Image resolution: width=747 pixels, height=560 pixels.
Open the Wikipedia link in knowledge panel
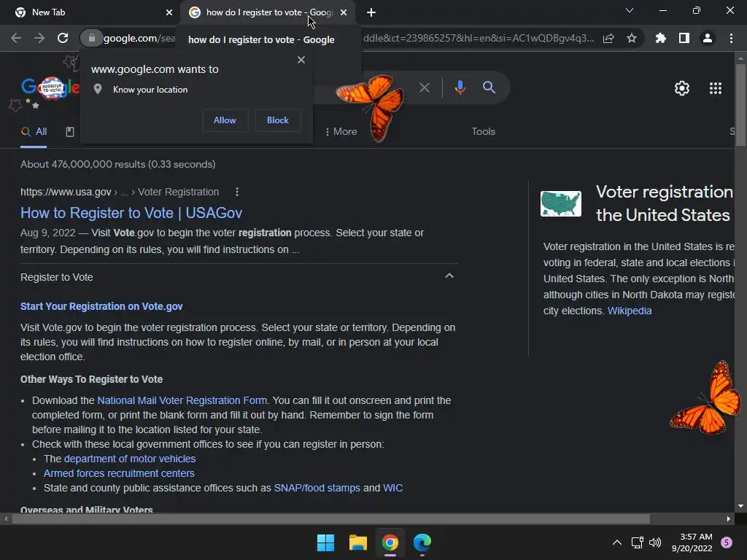click(630, 311)
